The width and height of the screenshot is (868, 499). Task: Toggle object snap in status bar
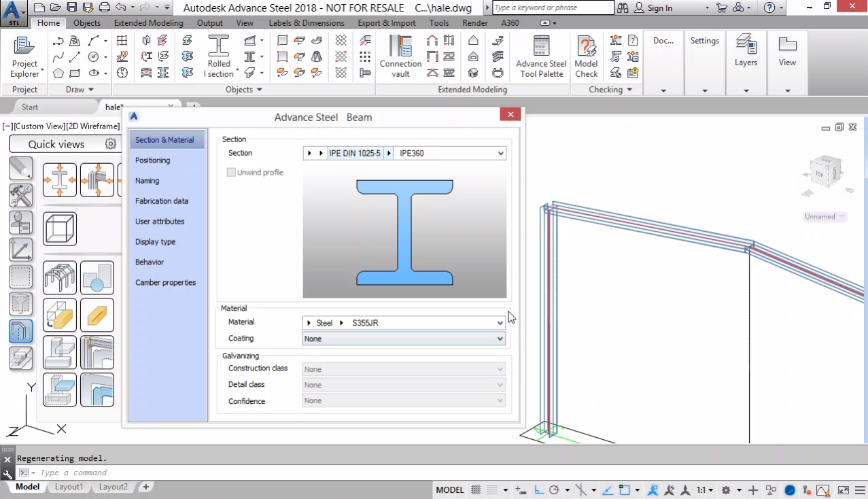coord(624,489)
